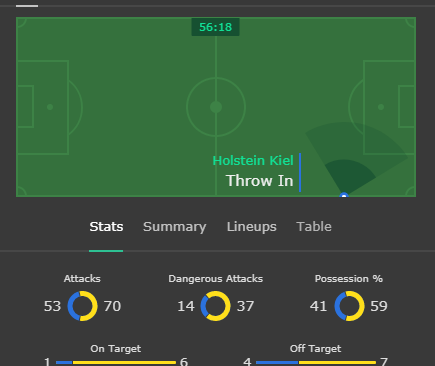Click the Holstein Kiel team name
The height and width of the screenshot is (366, 435).
tap(253, 161)
